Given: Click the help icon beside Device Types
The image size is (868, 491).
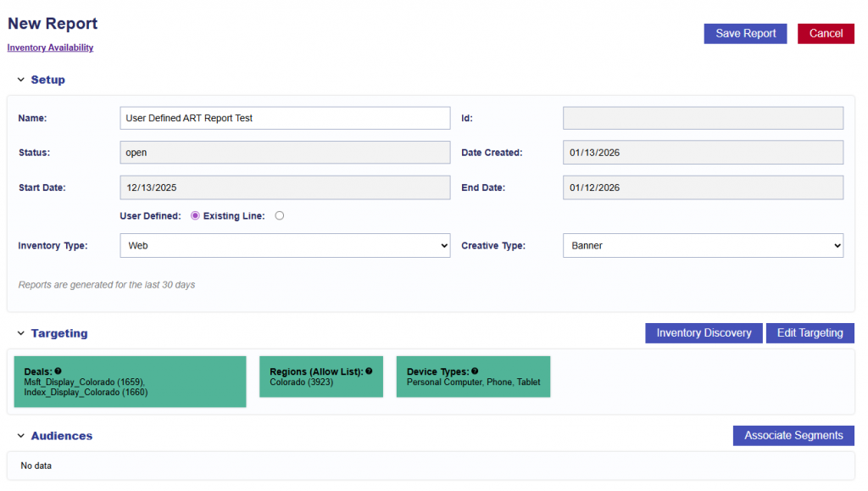Looking at the screenshot, I should (x=475, y=371).
